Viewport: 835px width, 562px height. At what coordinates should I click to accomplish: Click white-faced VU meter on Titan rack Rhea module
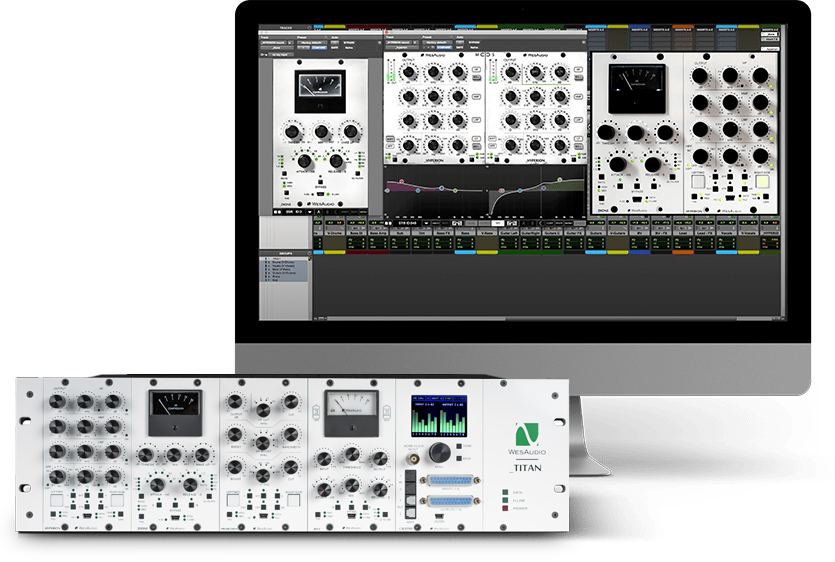point(351,413)
